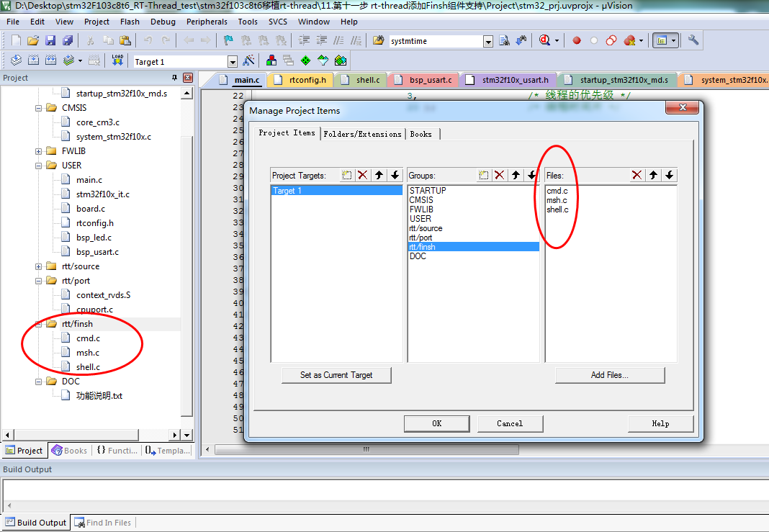Collapse the USER folder in tree
Screen dimensions: 769x532
(38, 166)
